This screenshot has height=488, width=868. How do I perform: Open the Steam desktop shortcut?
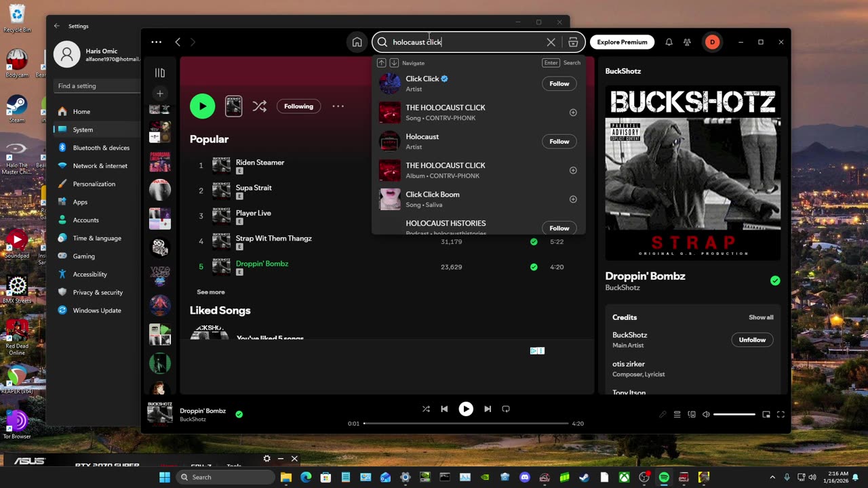pyautogui.click(x=17, y=110)
